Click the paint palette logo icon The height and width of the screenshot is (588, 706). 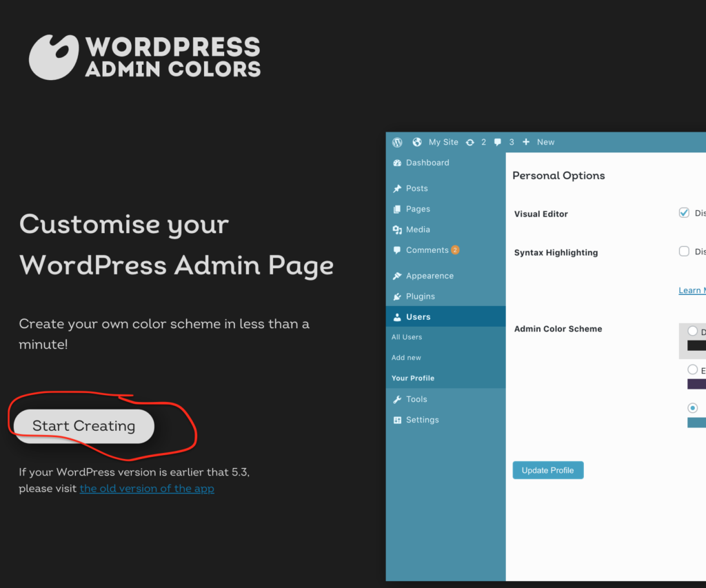[54, 57]
